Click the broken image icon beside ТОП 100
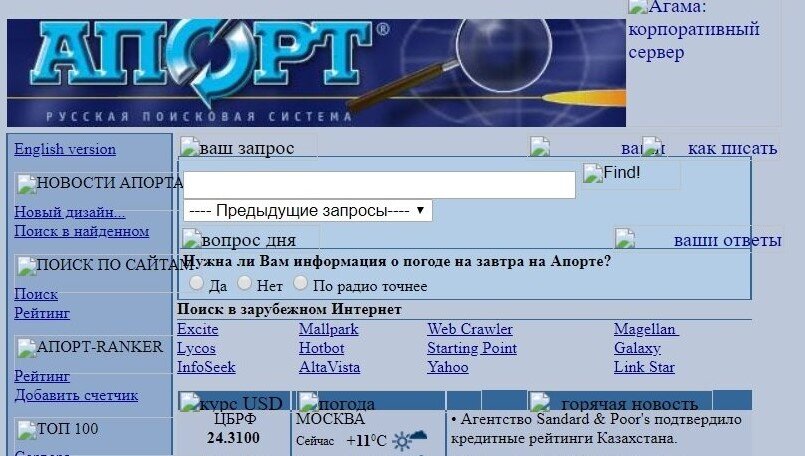Viewport: 805px width, 456px height. 26,430
